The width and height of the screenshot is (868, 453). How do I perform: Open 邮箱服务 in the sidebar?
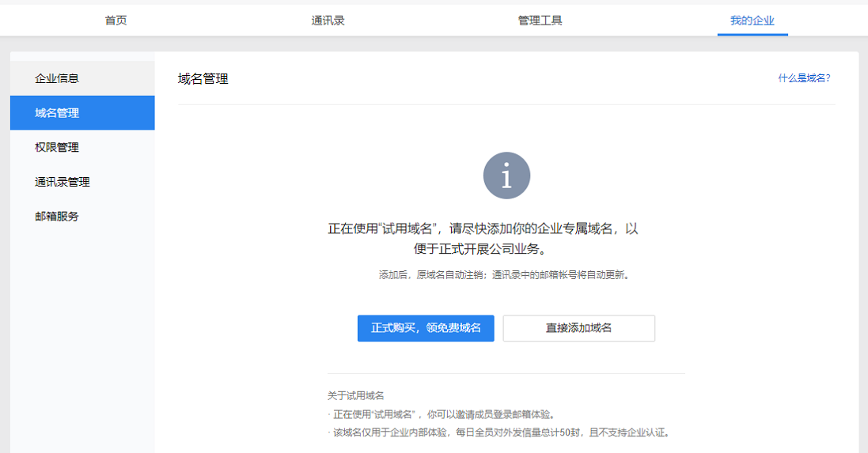[57, 217]
